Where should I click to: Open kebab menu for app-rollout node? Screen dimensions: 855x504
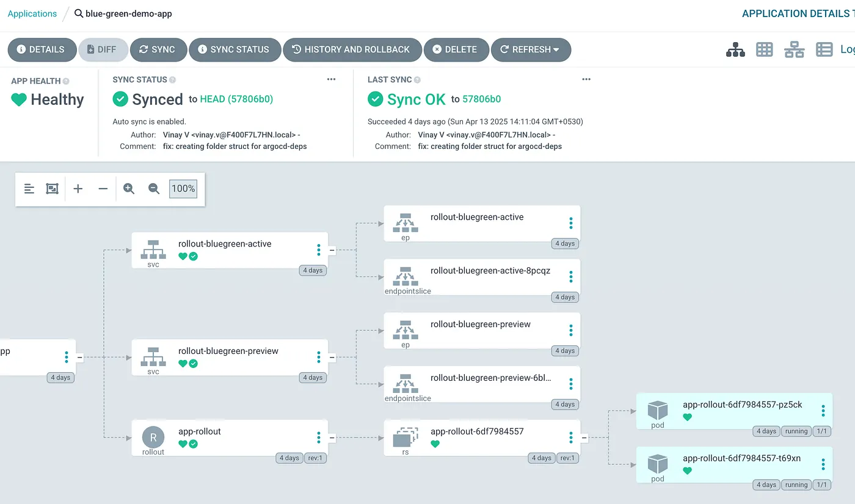click(x=319, y=437)
